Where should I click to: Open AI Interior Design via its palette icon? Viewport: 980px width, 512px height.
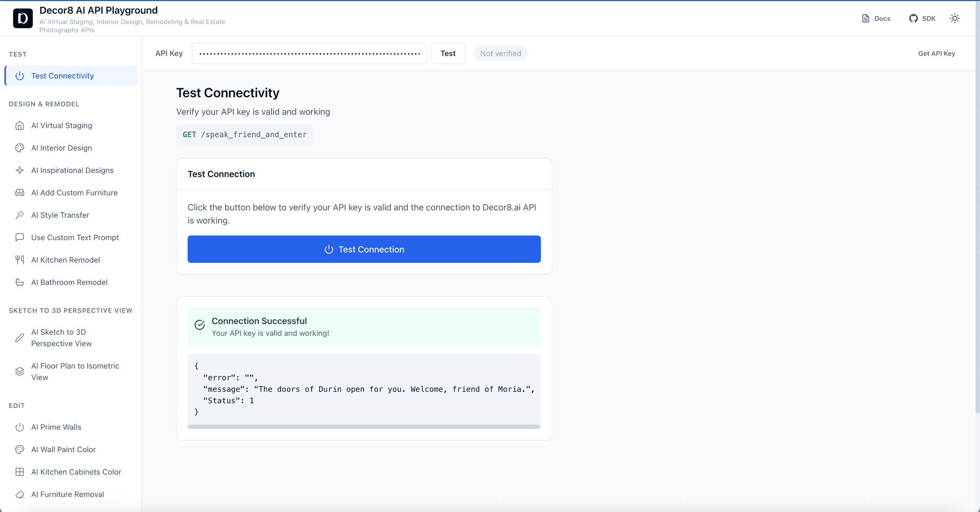(19, 148)
